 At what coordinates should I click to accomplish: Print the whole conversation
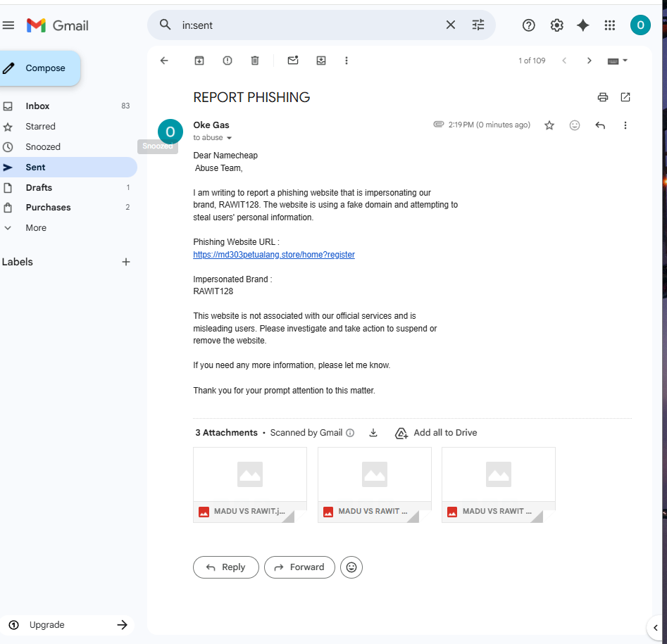click(x=603, y=97)
